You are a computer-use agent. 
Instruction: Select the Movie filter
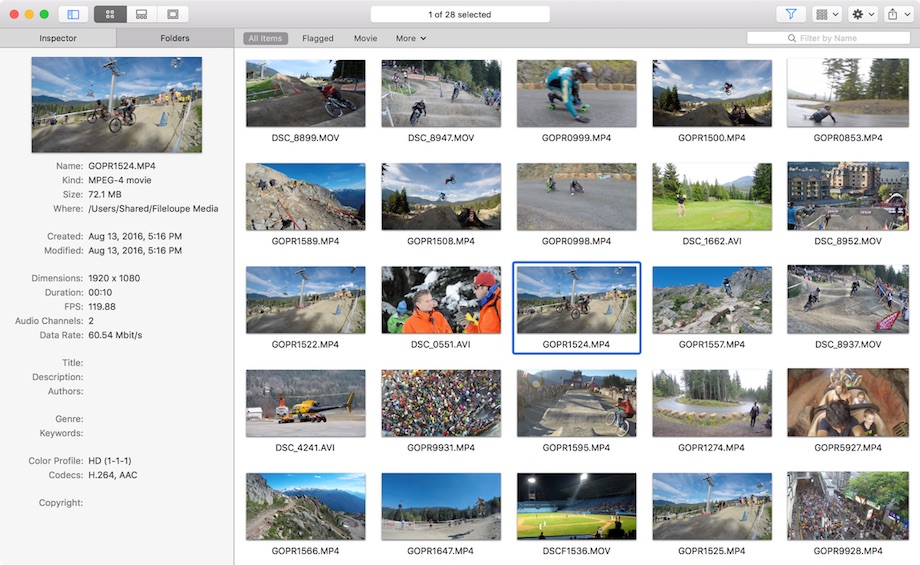(x=365, y=38)
